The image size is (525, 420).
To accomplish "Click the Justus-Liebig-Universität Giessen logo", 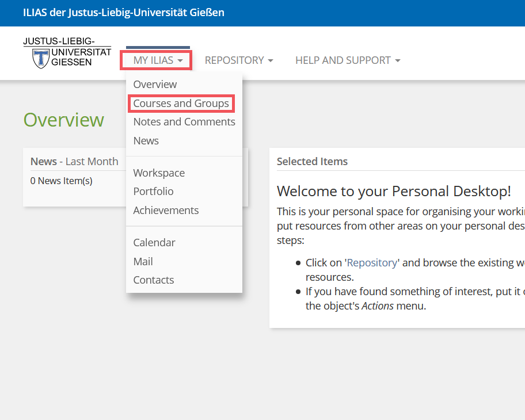I will click(67, 53).
